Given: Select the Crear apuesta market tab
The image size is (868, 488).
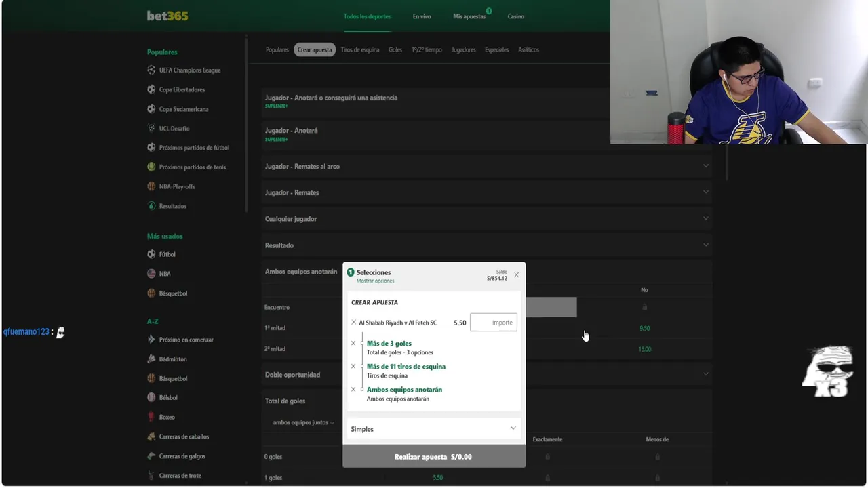Looking at the screenshot, I should point(315,49).
